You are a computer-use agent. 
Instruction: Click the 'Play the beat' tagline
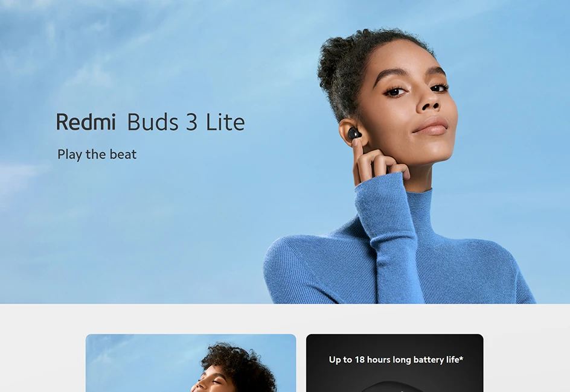[97, 154]
